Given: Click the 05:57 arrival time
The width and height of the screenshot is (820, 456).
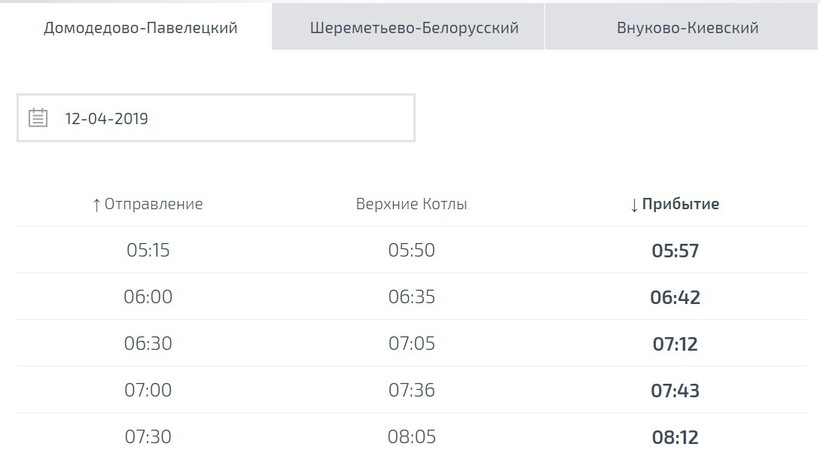Looking at the screenshot, I should click(675, 250).
